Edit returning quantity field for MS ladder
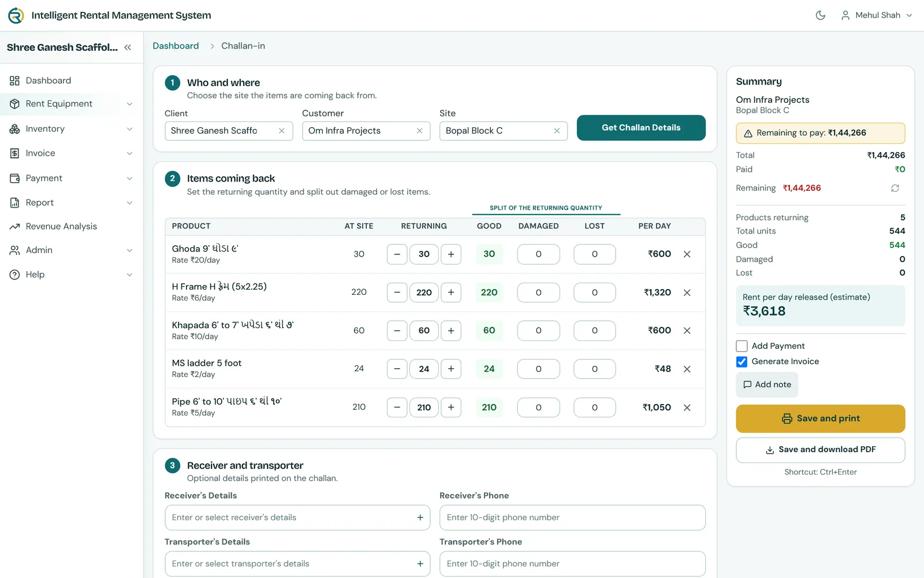This screenshot has width=924, height=578. point(424,369)
